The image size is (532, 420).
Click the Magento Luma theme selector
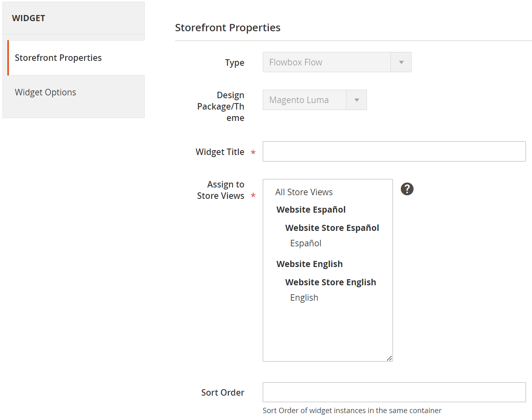click(x=304, y=100)
